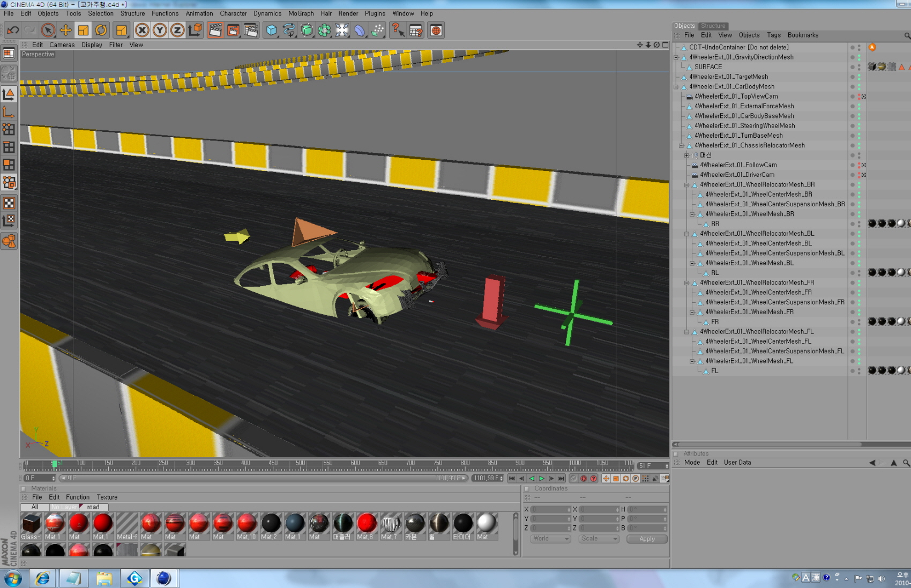Open Internet Explorer from the taskbar
Image resolution: width=911 pixels, height=588 pixels.
42,578
